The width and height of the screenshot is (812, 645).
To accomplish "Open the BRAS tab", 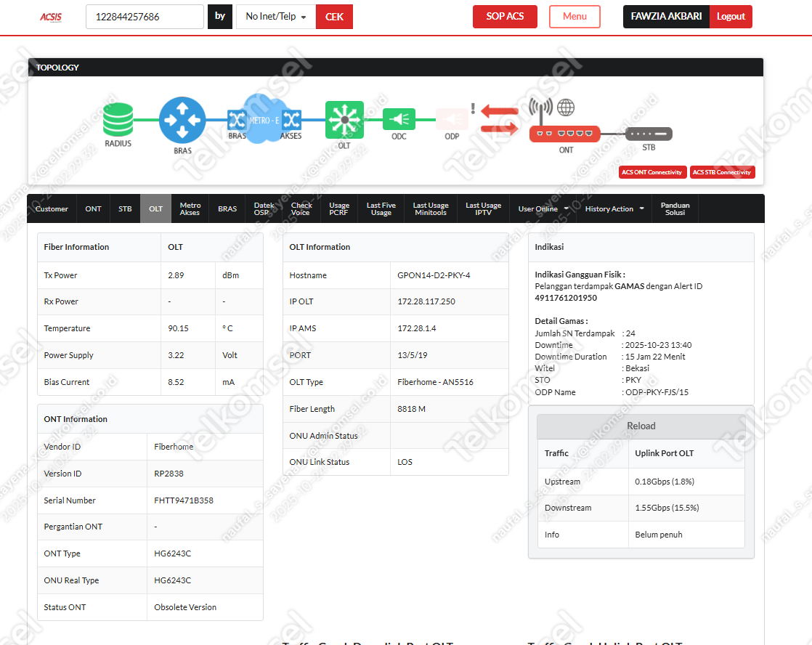I will (227, 208).
